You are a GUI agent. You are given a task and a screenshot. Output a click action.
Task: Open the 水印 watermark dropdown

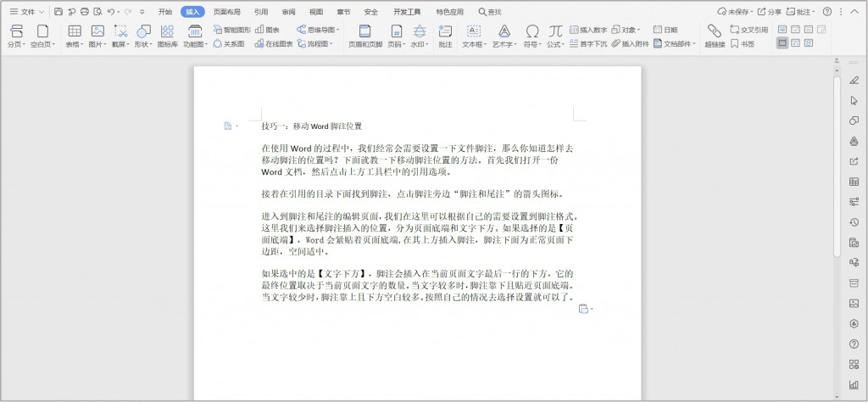[x=420, y=36]
